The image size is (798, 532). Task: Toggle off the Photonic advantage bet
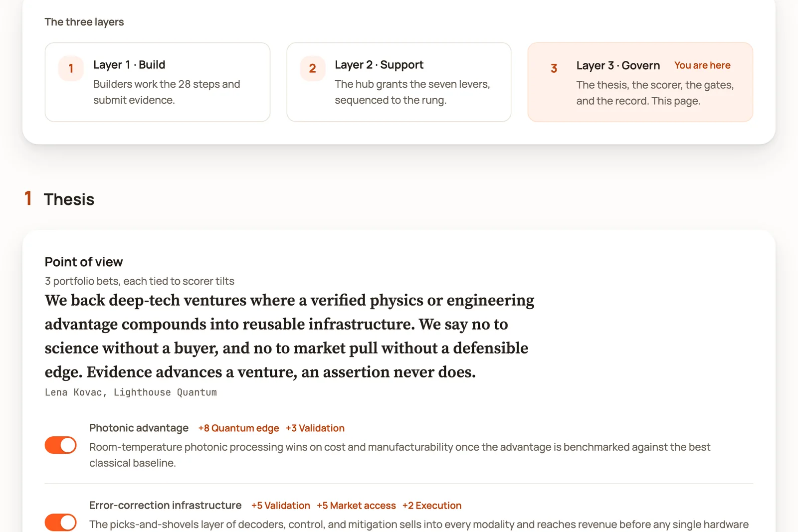(61, 445)
